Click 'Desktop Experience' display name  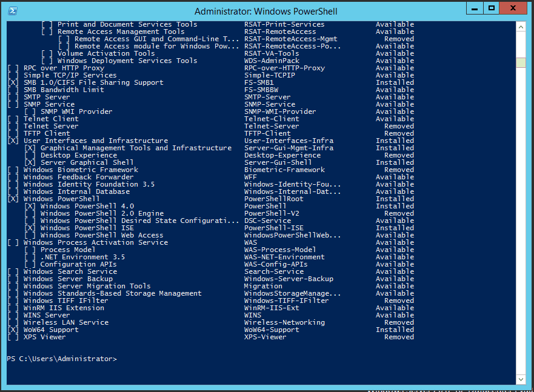tap(78, 155)
